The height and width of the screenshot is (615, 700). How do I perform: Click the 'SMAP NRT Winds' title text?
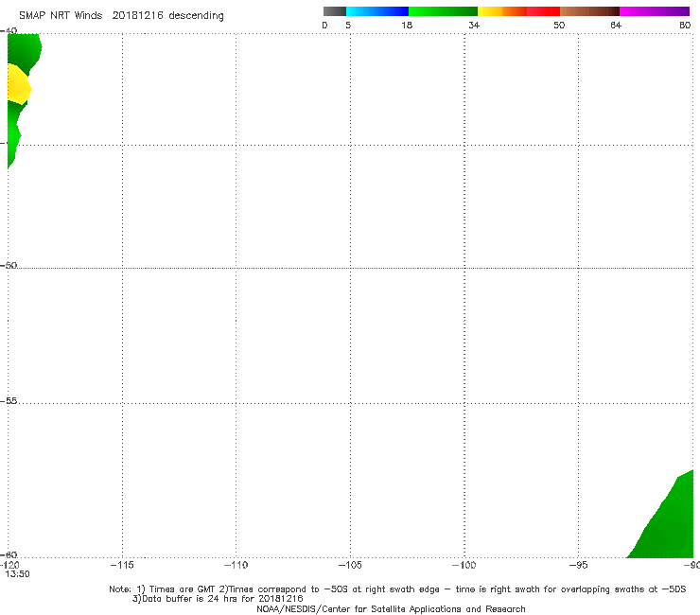(61, 15)
